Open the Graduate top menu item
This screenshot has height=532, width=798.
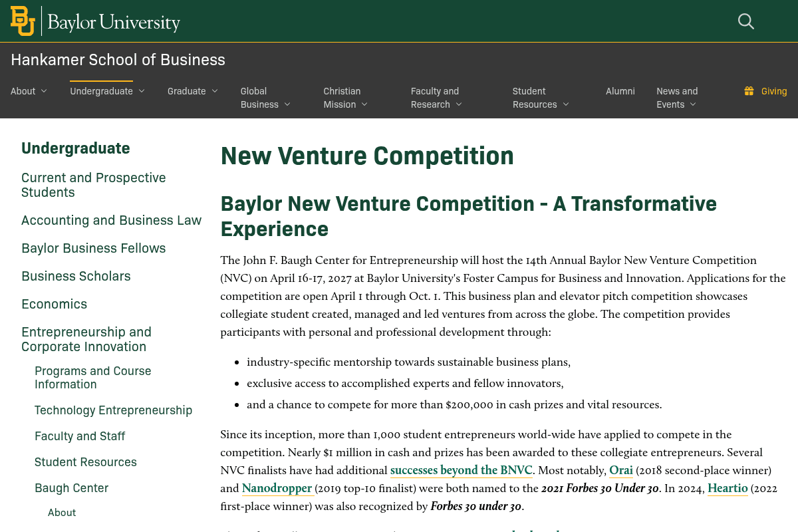click(x=187, y=91)
